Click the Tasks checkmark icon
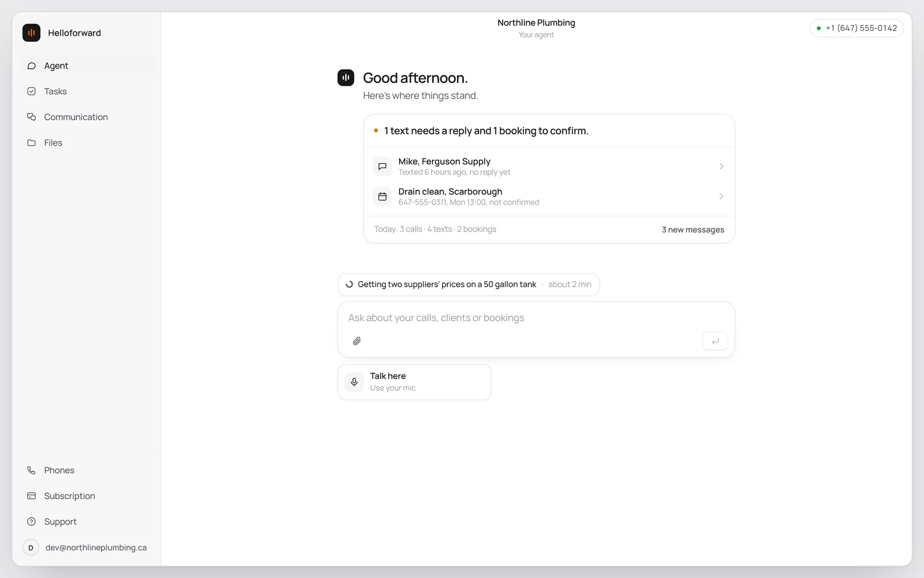Viewport: 924px width, 578px height. pos(31,92)
